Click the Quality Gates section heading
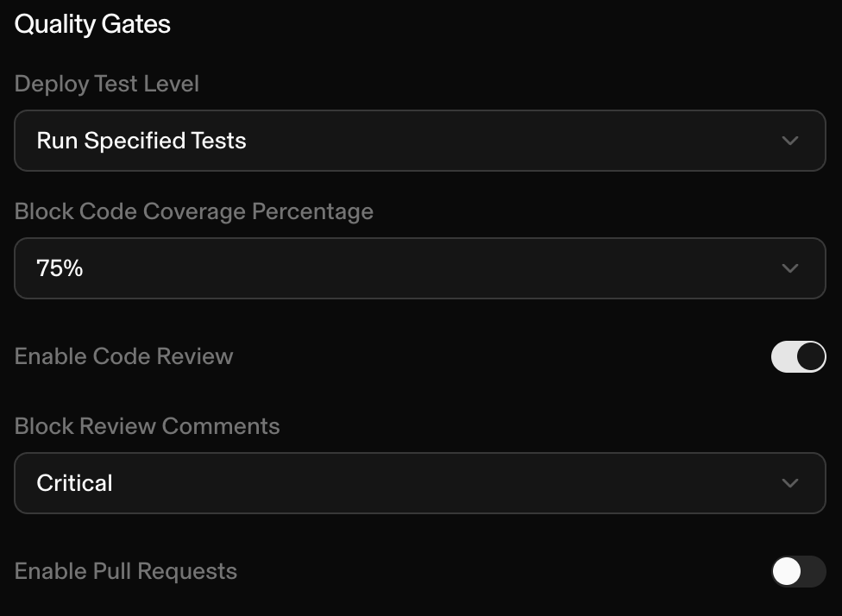Image resolution: width=842 pixels, height=616 pixels. tap(92, 24)
